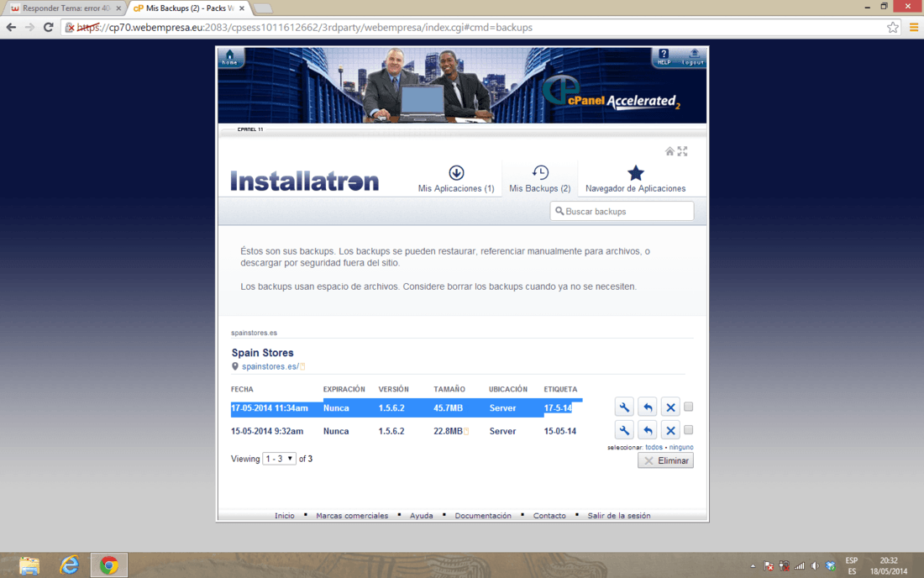
Task: Click the network signal tray icon
Action: click(799, 566)
